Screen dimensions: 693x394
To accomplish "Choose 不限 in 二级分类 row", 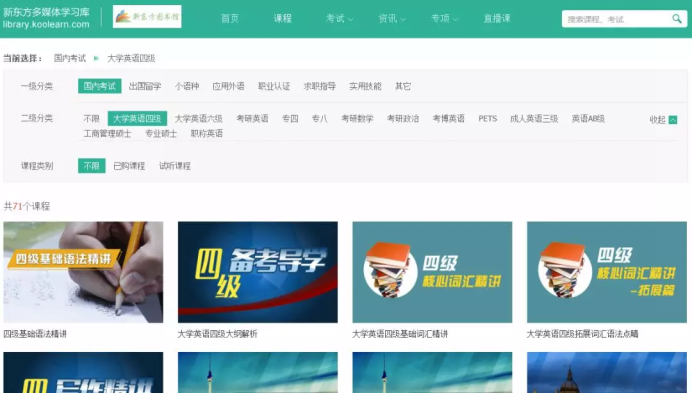I will [x=91, y=119].
